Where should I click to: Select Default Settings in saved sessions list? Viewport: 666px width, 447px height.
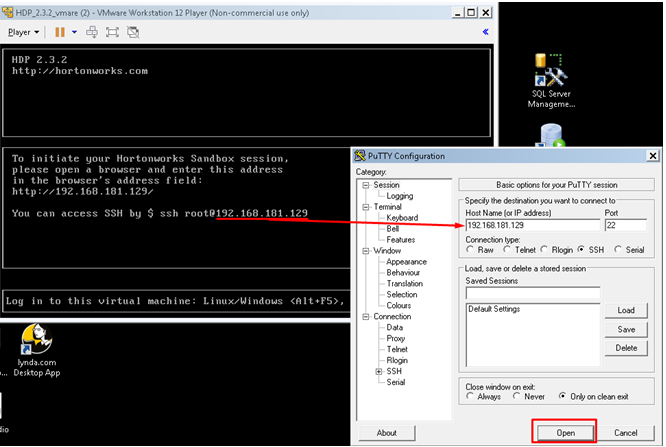pyautogui.click(x=494, y=309)
